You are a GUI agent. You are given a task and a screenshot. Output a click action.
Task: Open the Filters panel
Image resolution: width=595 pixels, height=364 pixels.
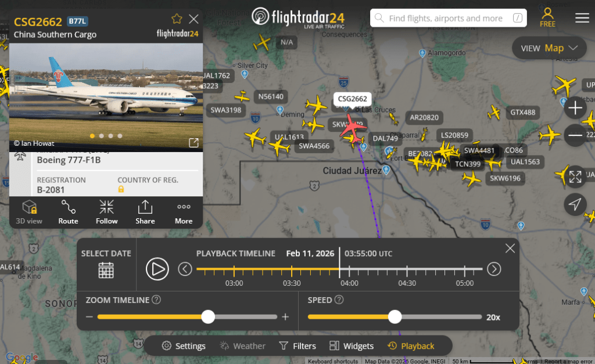[297, 346]
